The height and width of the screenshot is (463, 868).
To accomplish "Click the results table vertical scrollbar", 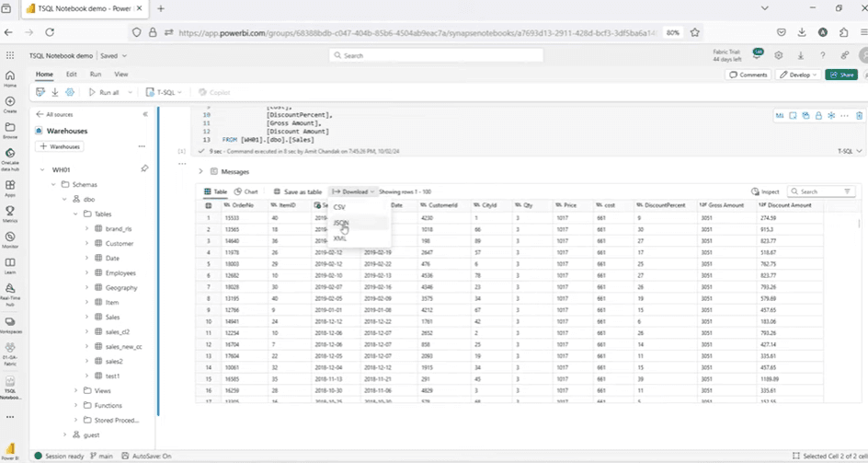I will pos(859,224).
